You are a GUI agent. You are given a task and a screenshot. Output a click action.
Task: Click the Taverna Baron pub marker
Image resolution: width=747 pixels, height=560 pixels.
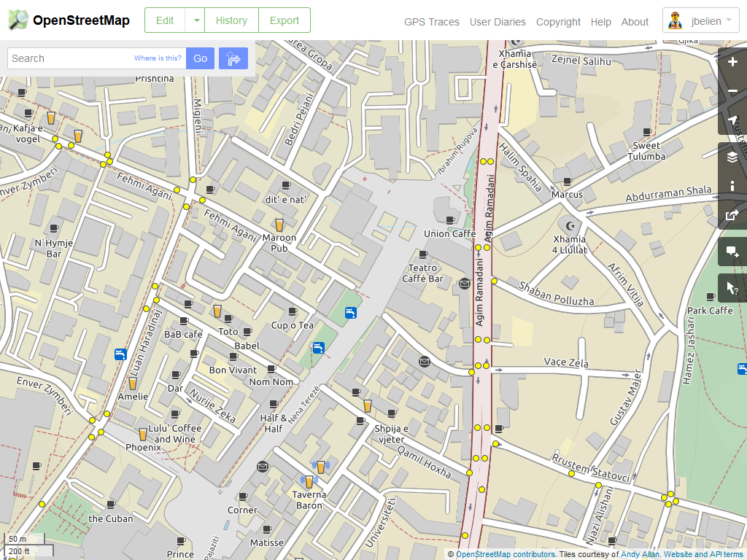309,481
